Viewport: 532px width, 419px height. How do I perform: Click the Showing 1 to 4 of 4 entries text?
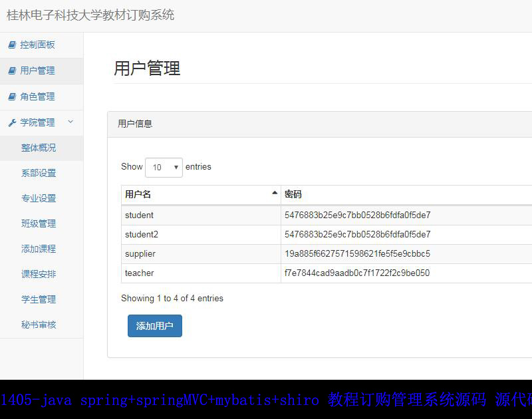172,298
